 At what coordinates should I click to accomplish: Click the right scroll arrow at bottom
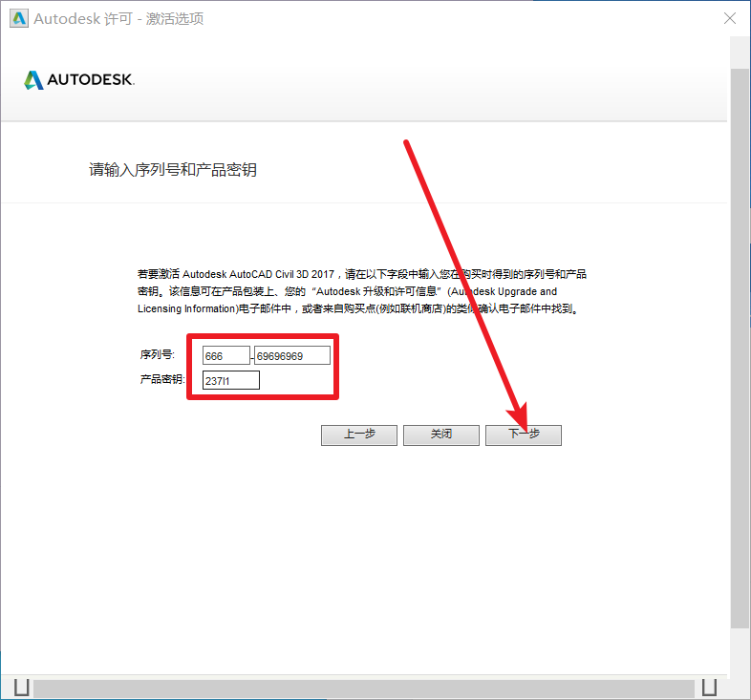pyautogui.click(x=709, y=688)
